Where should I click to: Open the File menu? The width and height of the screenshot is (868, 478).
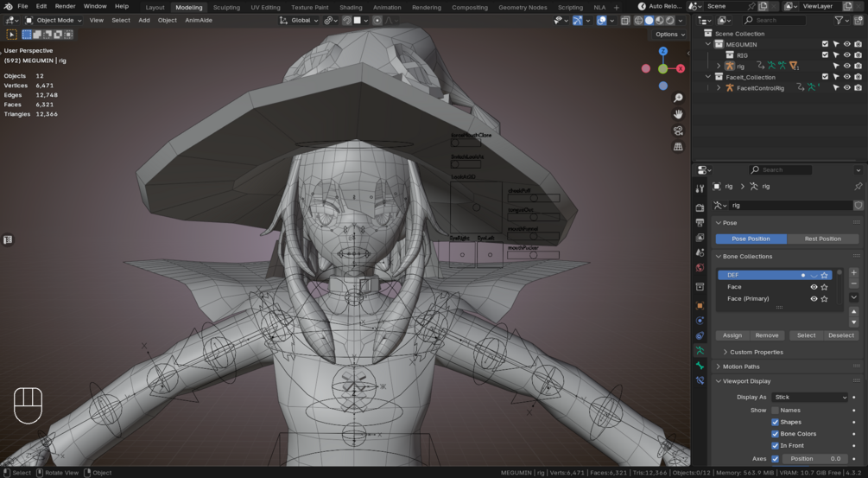(22, 6)
